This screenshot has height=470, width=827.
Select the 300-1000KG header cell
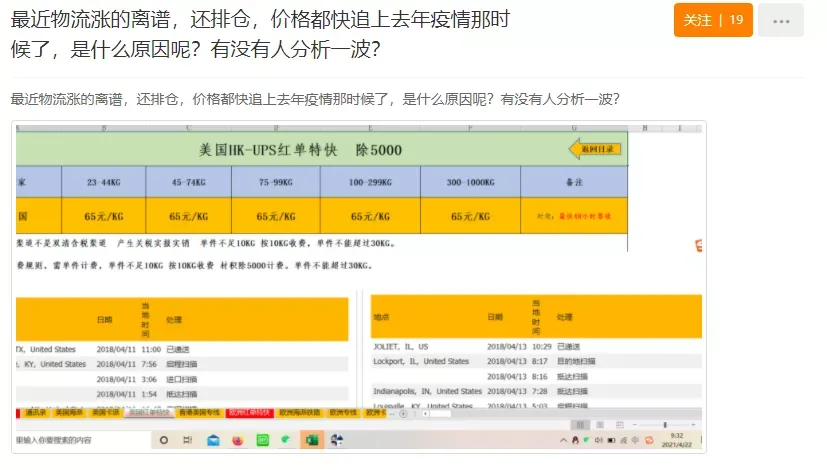[470, 182]
